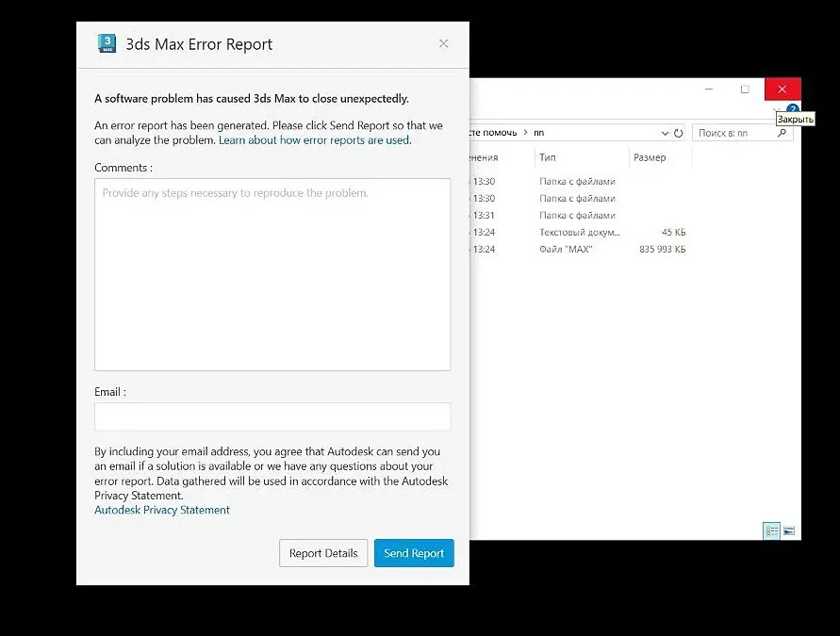The height and width of the screenshot is (636, 840).
Task: Select the text document row
Action: pos(579,233)
